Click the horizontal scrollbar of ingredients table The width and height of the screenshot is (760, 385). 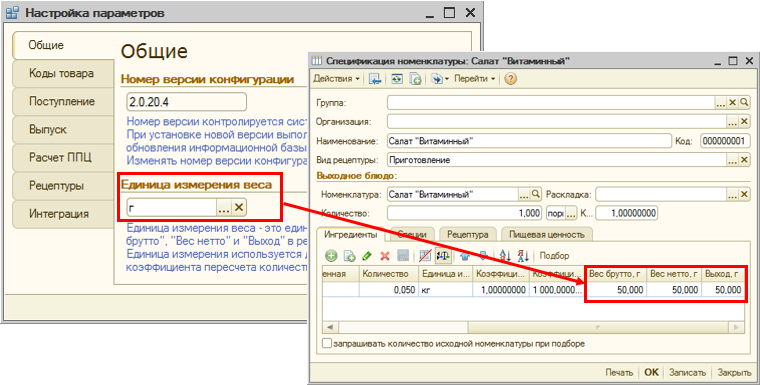pos(533,328)
